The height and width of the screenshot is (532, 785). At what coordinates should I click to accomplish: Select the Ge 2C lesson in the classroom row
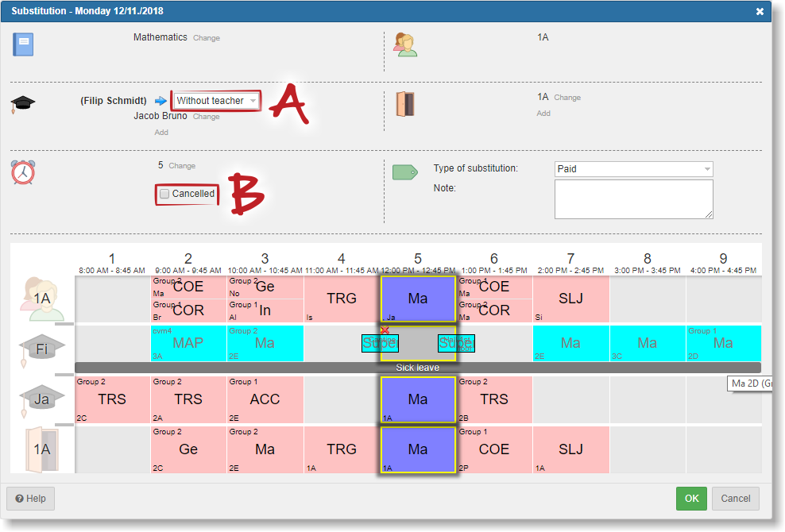tap(188, 449)
